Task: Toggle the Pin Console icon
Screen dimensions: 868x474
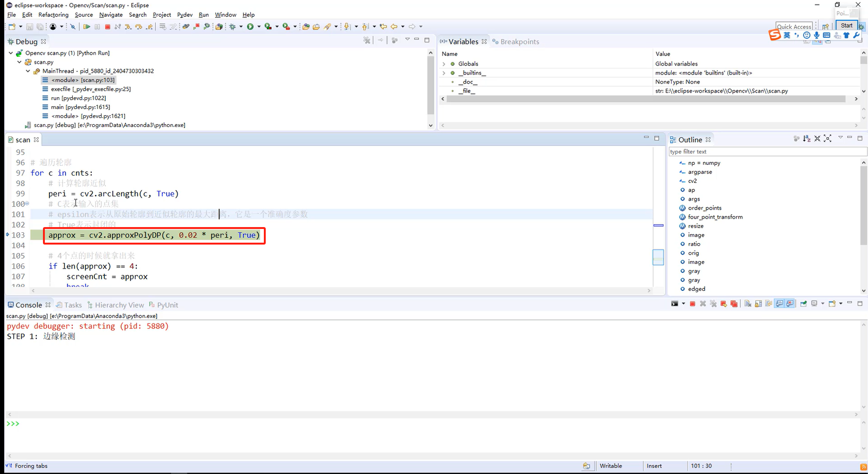Action: coord(803,304)
